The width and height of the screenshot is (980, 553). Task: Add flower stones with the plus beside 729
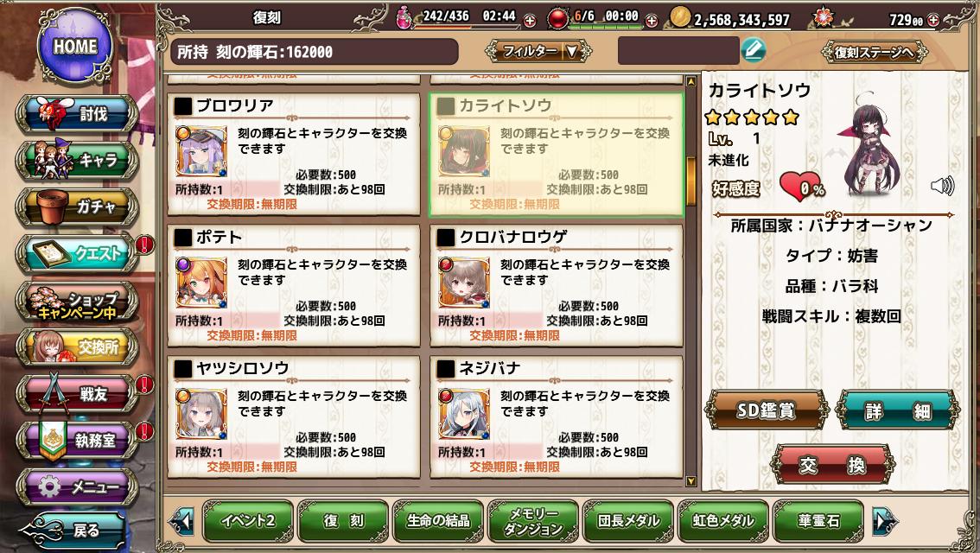[x=933, y=20]
